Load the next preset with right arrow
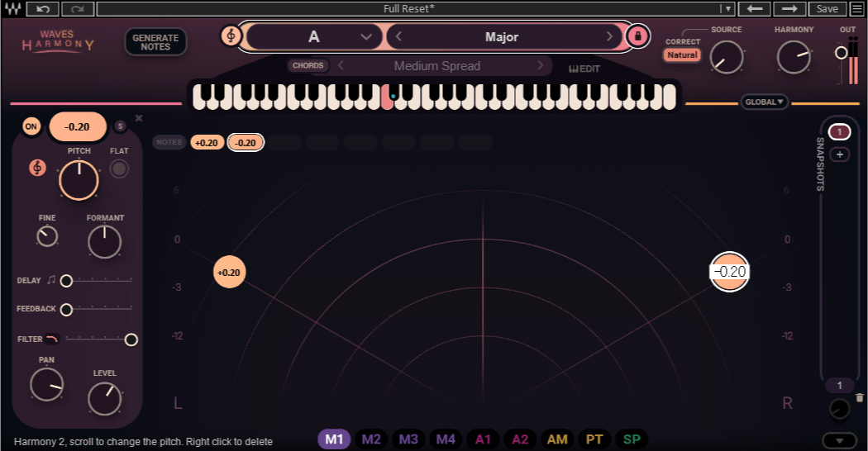This screenshot has width=868, height=451. point(789,9)
